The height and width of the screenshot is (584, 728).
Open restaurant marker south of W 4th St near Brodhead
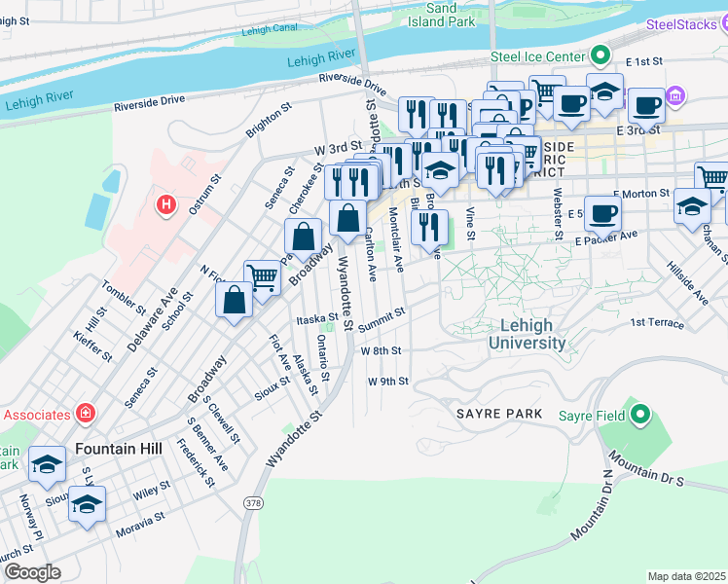tap(429, 230)
